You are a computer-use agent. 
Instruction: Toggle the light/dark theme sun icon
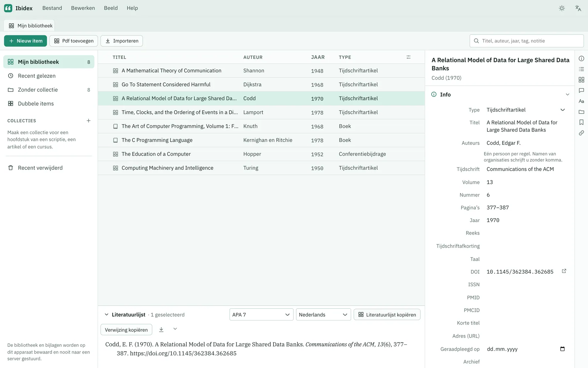[x=562, y=8]
